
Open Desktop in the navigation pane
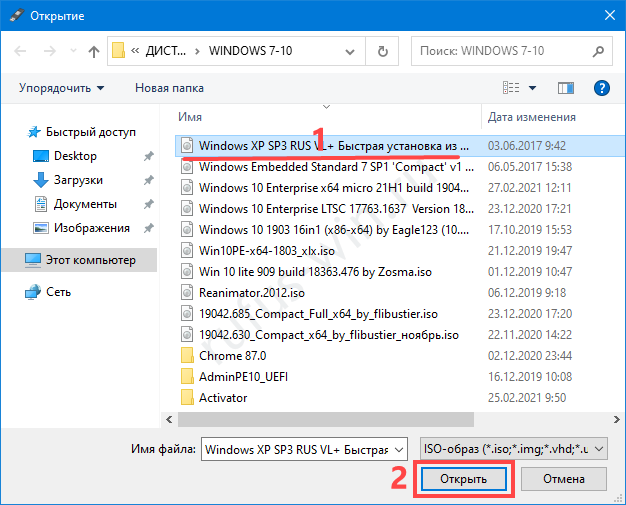(x=65, y=156)
